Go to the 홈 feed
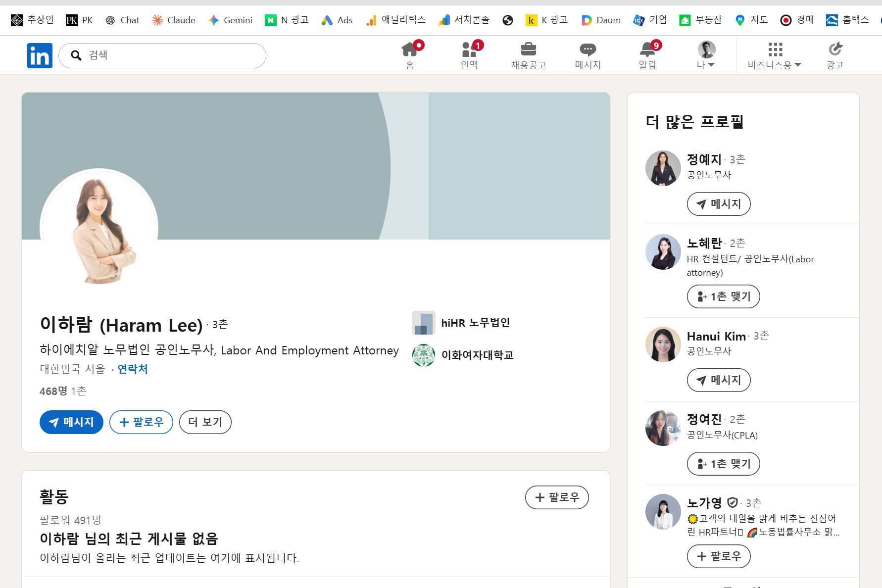882x588 pixels. [x=410, y=55]
